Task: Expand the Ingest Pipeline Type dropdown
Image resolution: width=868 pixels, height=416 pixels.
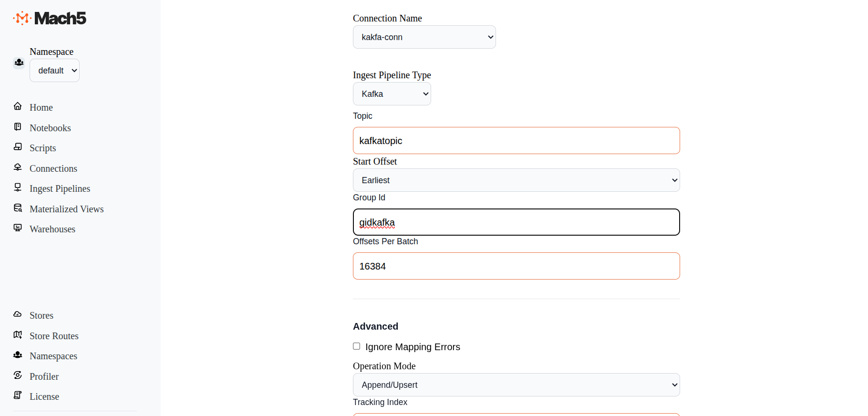Action: [392, 94]
